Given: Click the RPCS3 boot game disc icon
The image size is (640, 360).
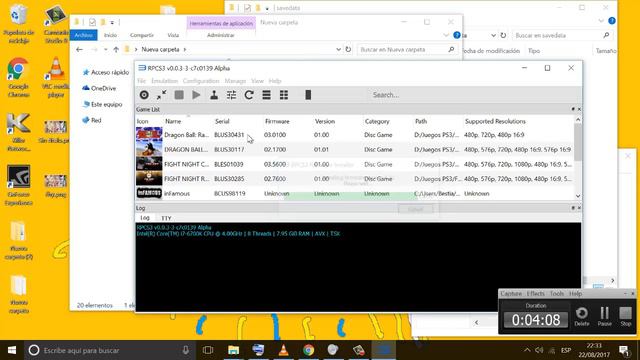Looking at the screenshot, I should tap(144, 95).
